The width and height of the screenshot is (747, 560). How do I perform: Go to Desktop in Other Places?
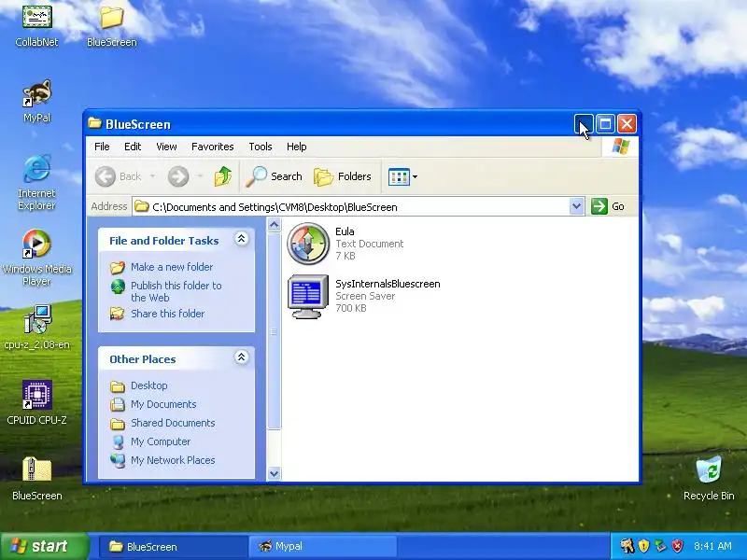point(149,385)
